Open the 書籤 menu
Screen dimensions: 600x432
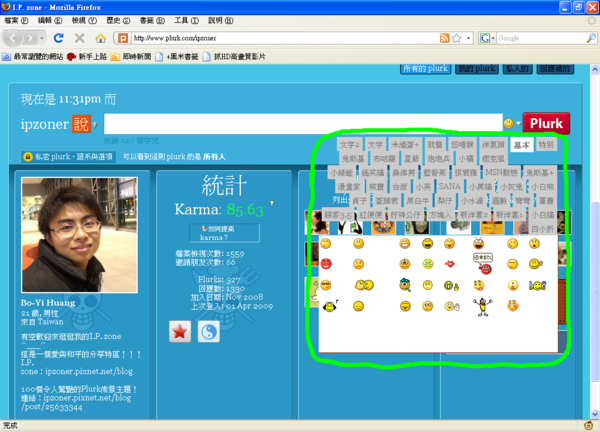pos(152,20)
